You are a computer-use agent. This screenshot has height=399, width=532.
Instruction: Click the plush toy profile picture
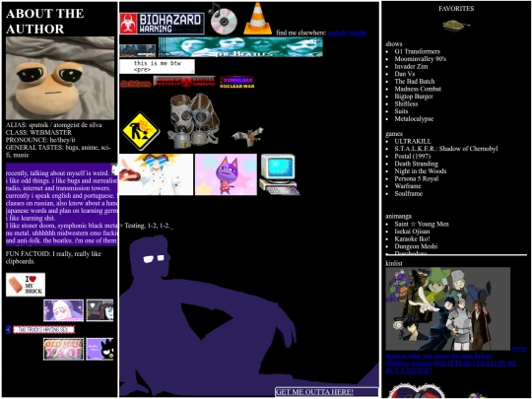tap(60, 78)
